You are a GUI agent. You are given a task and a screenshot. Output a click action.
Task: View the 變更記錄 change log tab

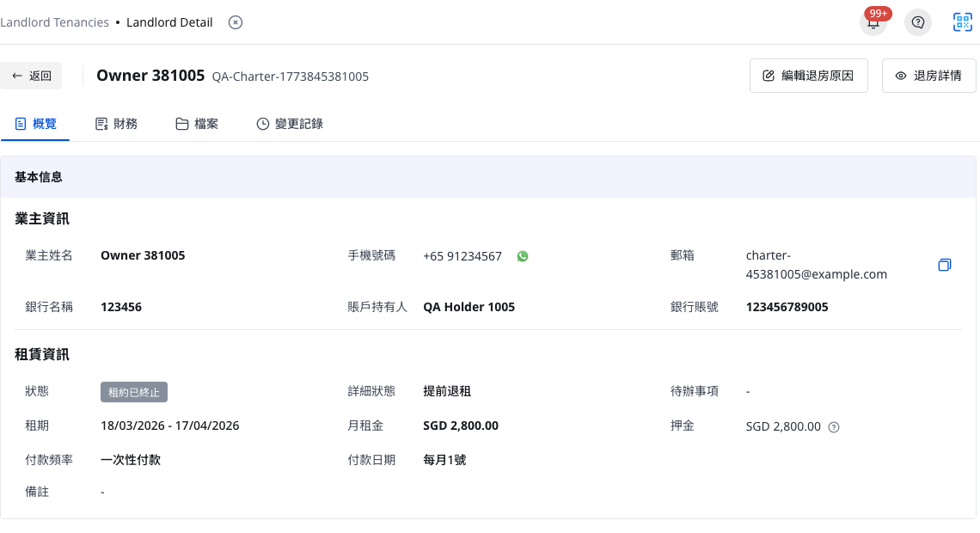tap(290, 124)
